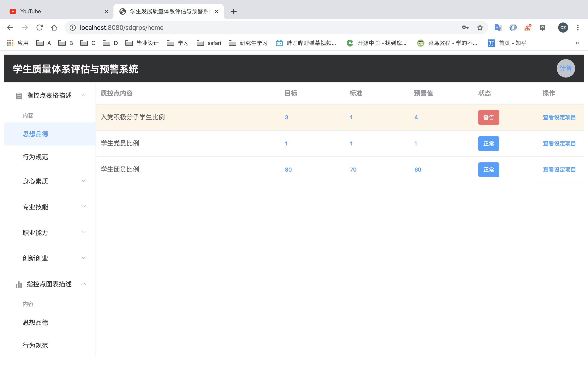Click the CZ profile avatar
This screenshot has width=588, height=367.
click(x=563, y=28)
